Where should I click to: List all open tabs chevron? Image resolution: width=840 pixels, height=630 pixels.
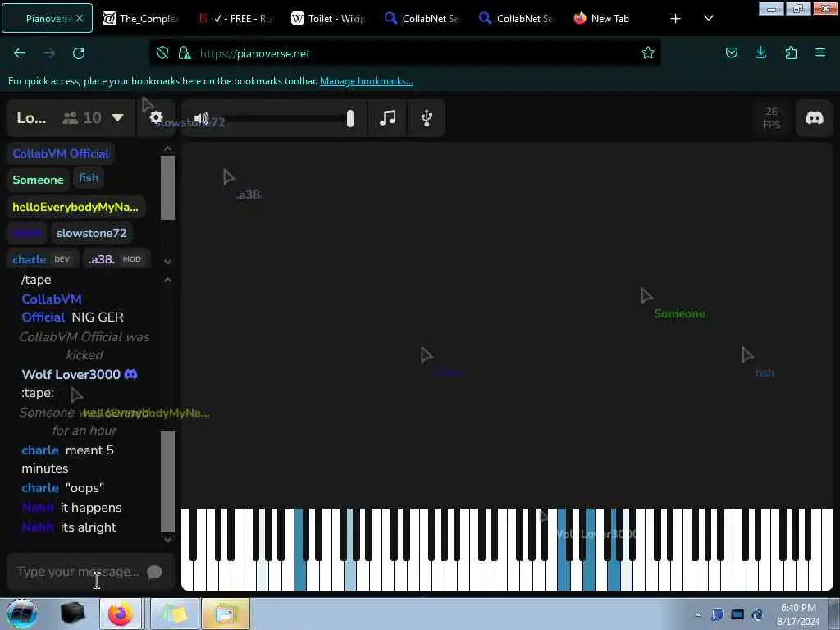pyautogui.click(x=708, y=18)
